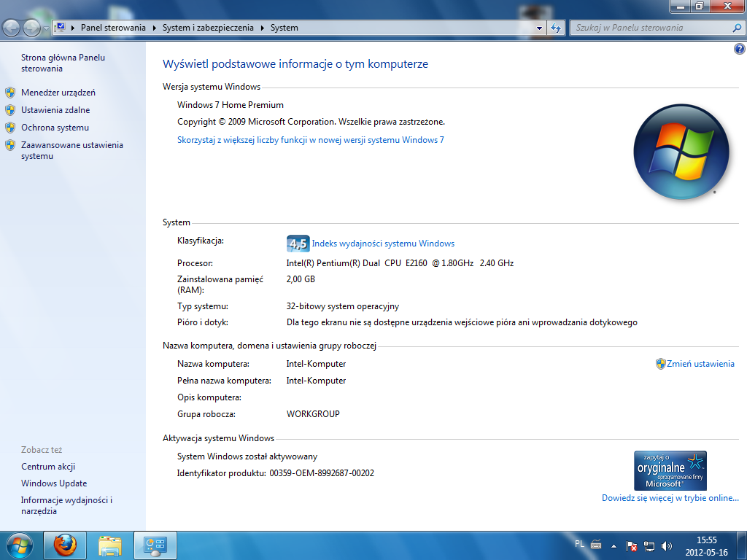Viewport: 747px width, 560px height.
Task: Click the Action Center flag tray icon
Action: pos(632,546)
